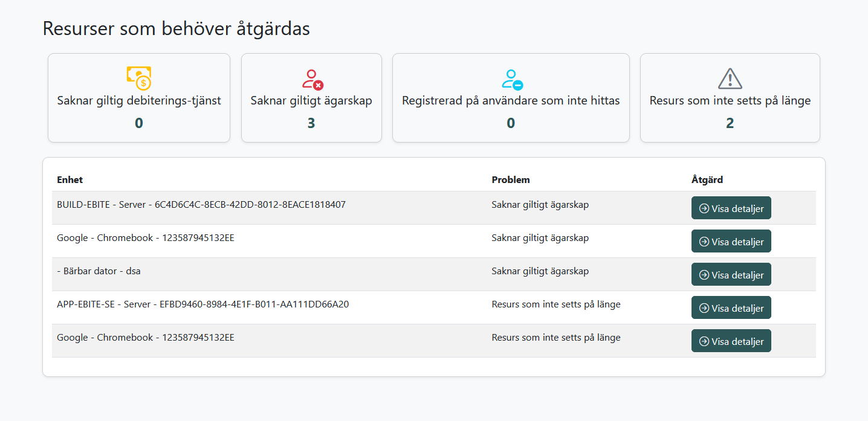Click Visa detaljer for Bärbar dator dsa
The image size is (868, 421).
[x=731, y=275]
